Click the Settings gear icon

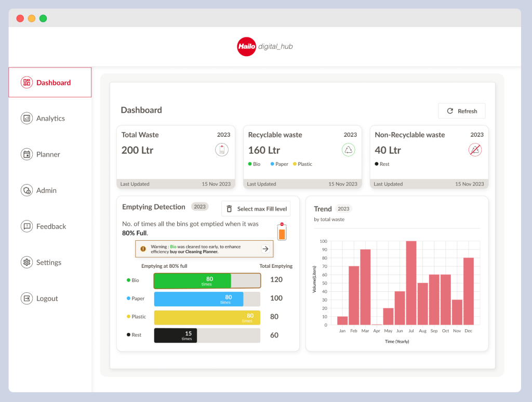coord(27,262)
